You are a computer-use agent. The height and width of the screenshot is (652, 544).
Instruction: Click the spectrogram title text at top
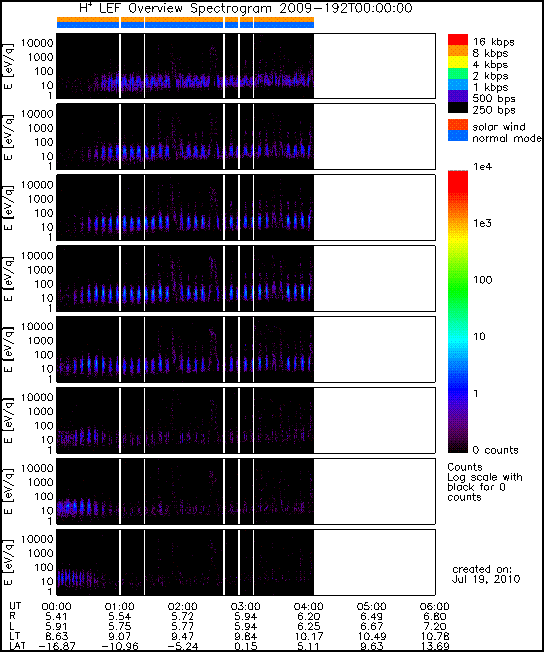pos(245,8)
